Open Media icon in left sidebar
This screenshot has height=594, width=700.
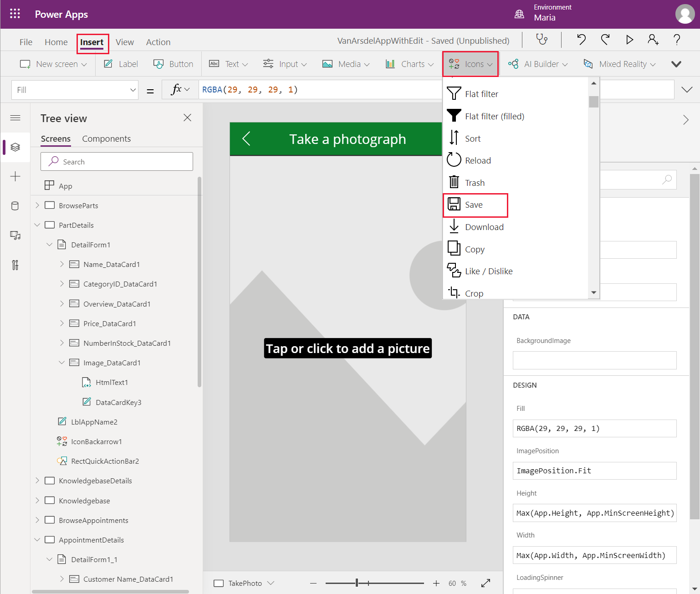[x=15, y=236]
